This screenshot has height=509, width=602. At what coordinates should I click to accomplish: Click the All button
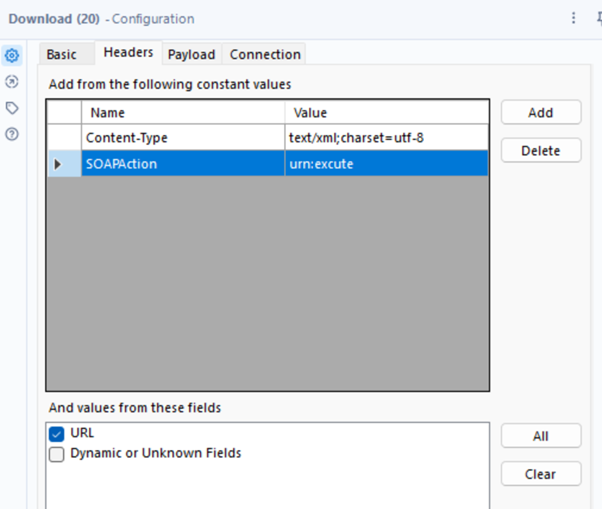[540, 436]
